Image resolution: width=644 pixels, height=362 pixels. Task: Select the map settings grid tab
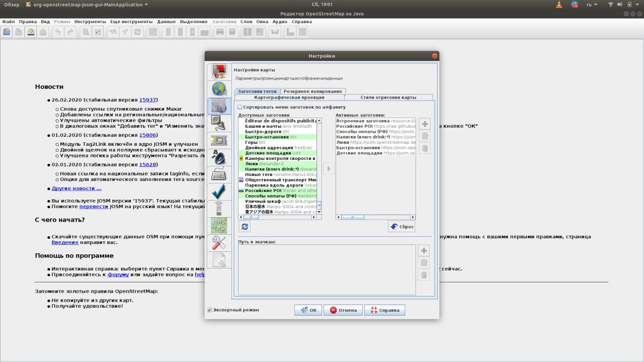pos(219,106)
